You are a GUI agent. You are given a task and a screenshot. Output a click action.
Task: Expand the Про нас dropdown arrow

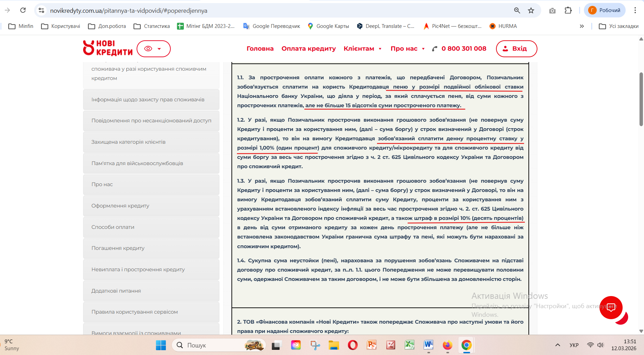pyautogui.click(x=423, y=49)
